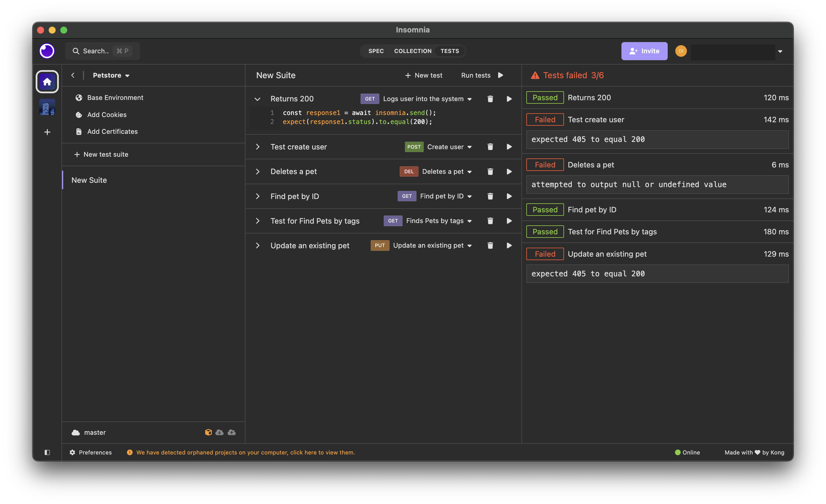Click New test button

pyautogui.click(x=423, y=75)
